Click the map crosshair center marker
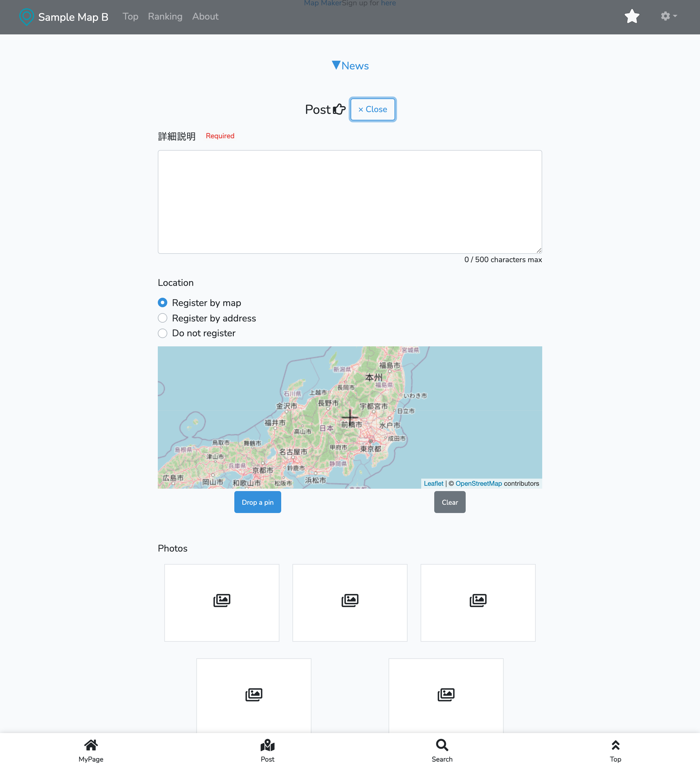Screen dimensions: 700x771 350,417
